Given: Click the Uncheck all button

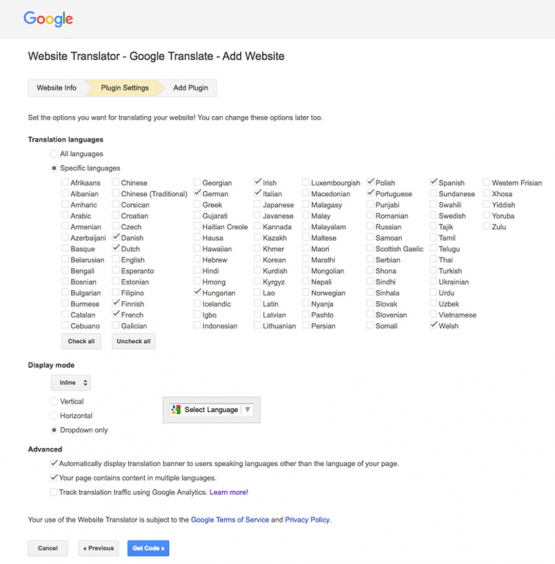Looking at the screenshot, I should click(x=133, y=341).
